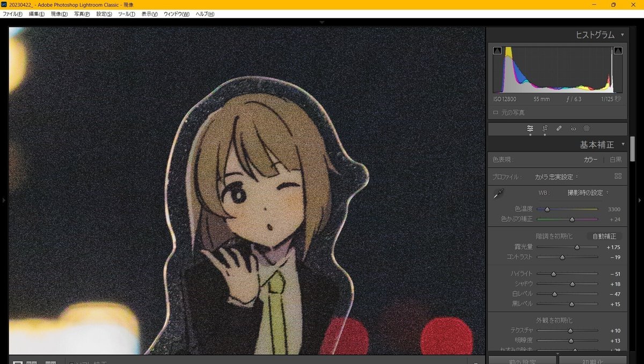Open the ウィンドウ menu

click(x=177, y=14)
